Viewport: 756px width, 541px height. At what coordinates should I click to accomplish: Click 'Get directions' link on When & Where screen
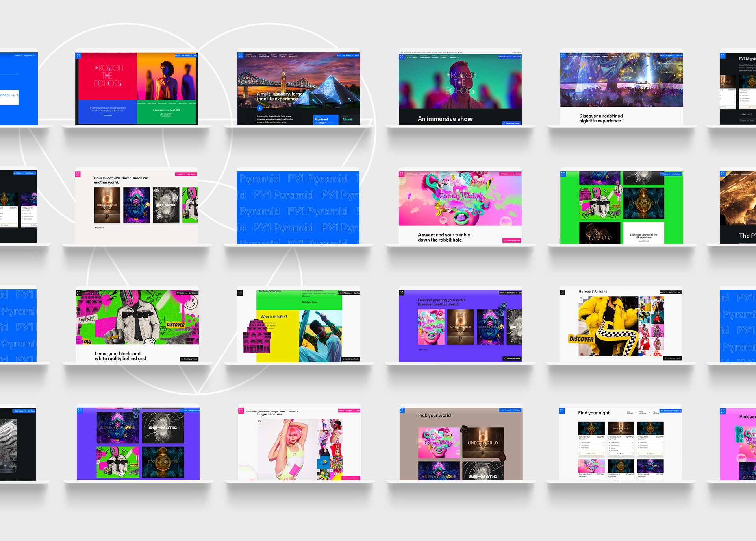[309, 302]
